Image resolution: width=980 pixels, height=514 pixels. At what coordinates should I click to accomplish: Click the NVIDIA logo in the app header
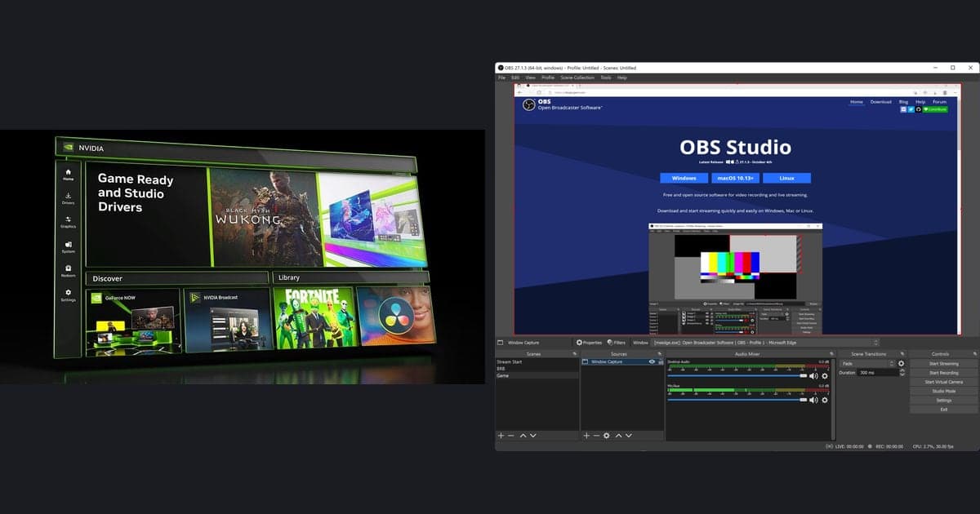69,148
